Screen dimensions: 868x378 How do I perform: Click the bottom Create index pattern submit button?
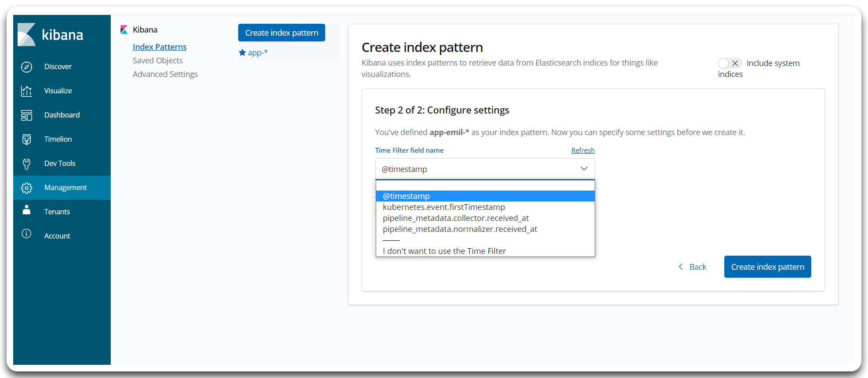click(767, 267)
